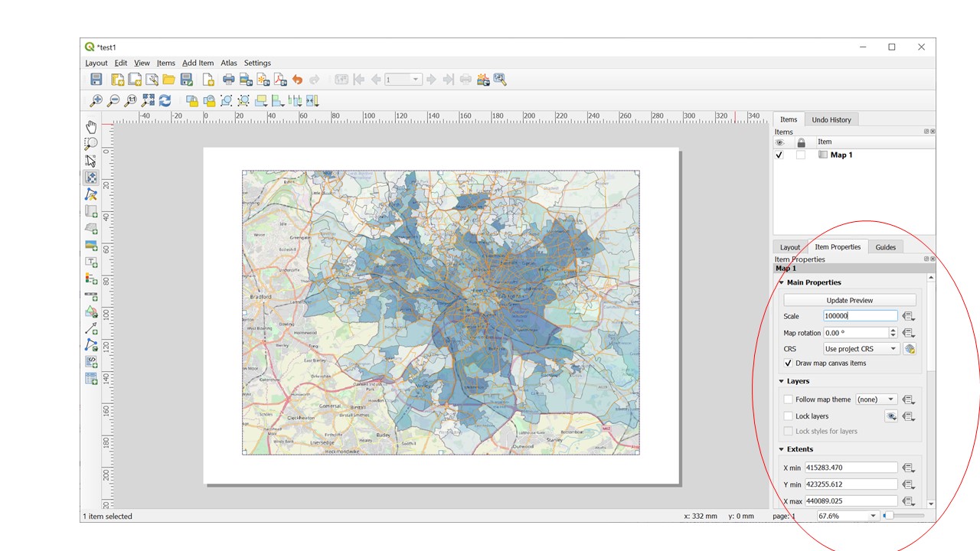Enable Lock layers checkbox
Viewport: 980px width, 551px height.
(x=789, y=416)
